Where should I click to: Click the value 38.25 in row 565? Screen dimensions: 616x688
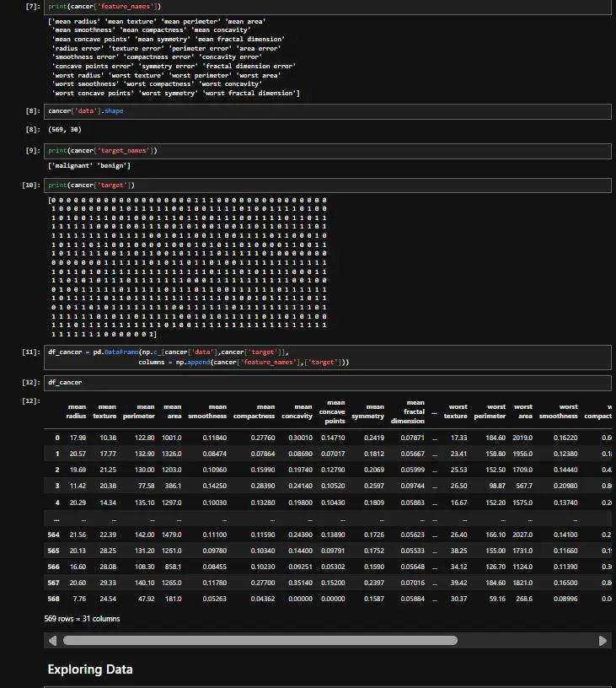point(458,551)
